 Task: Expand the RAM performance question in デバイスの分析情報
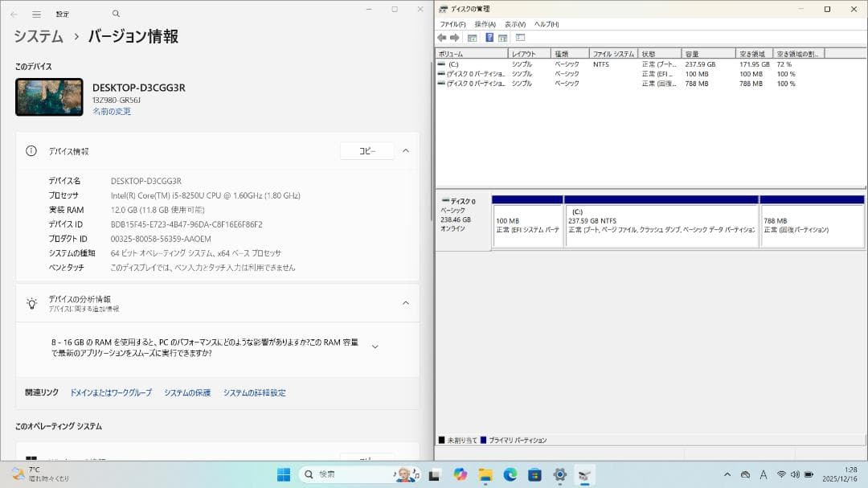374,346
